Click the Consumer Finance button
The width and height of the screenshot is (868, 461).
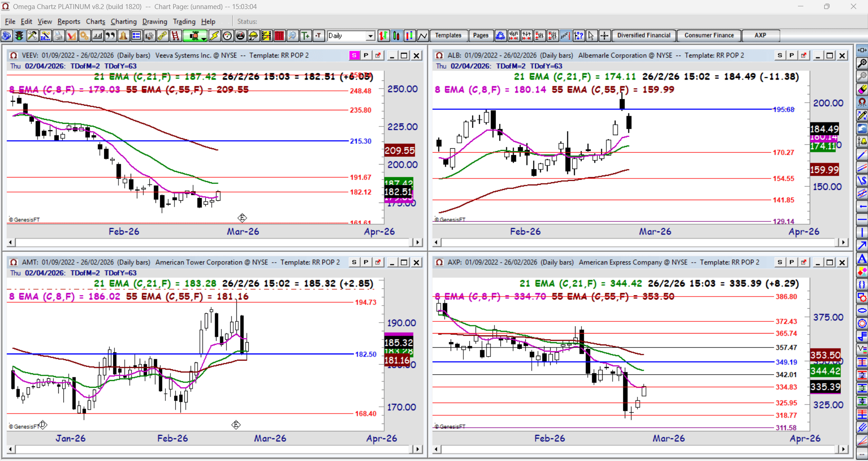point(709,35)
